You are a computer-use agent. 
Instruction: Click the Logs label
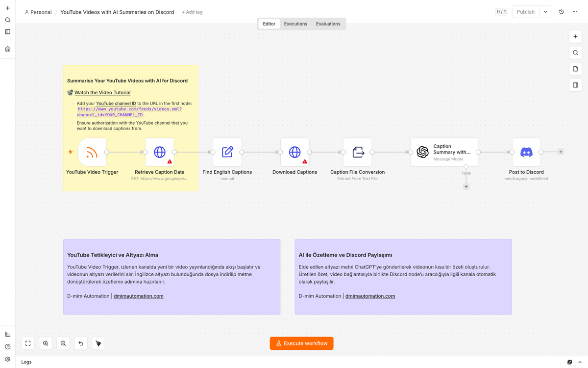point(26,362)
